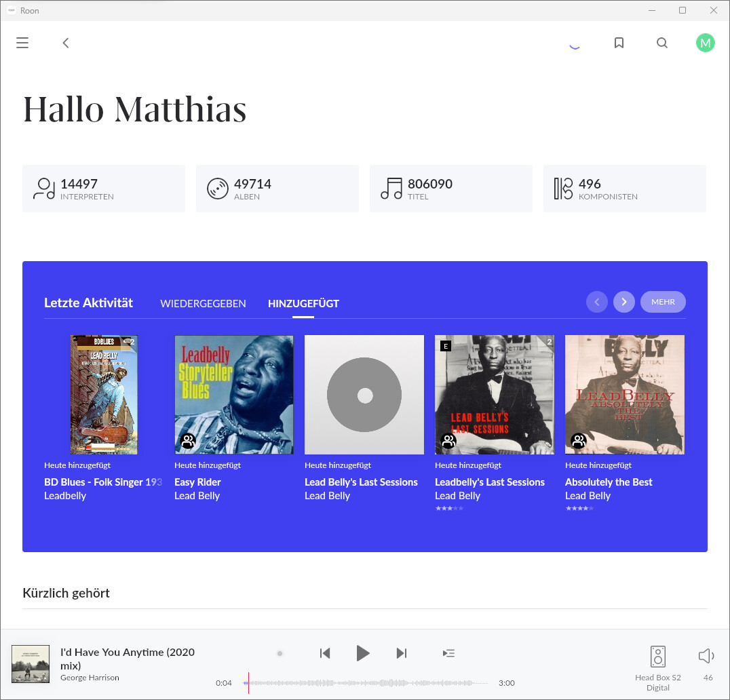This screenshot has height=700, width=730.
Task: Click the loading activity spinner
Action: 575,45
